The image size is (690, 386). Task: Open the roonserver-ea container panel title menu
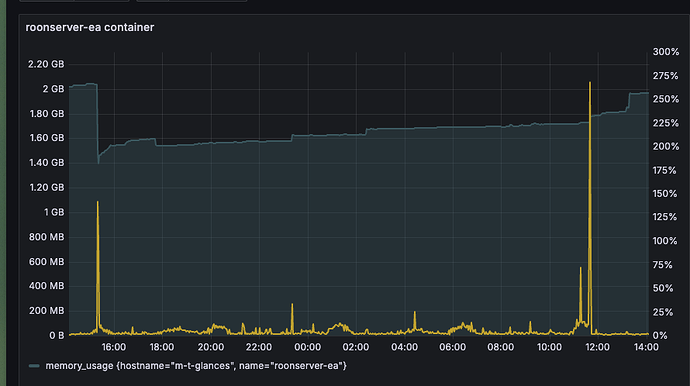(90, 27)
